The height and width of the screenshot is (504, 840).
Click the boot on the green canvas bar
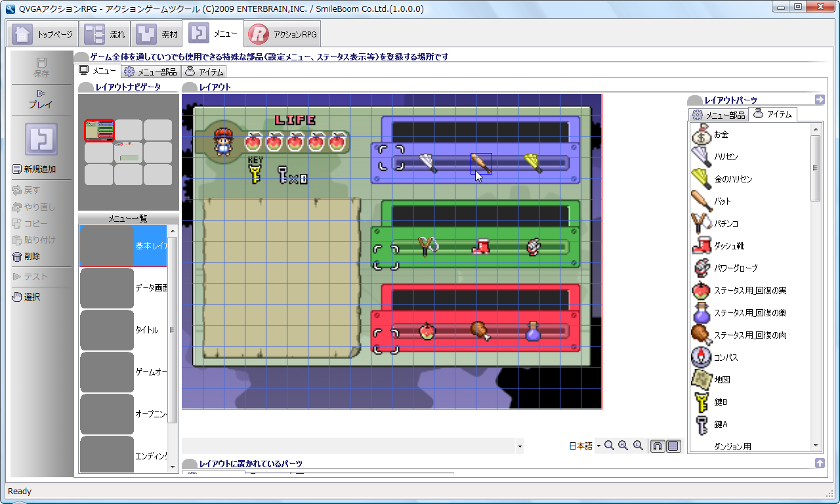(481, 247)
